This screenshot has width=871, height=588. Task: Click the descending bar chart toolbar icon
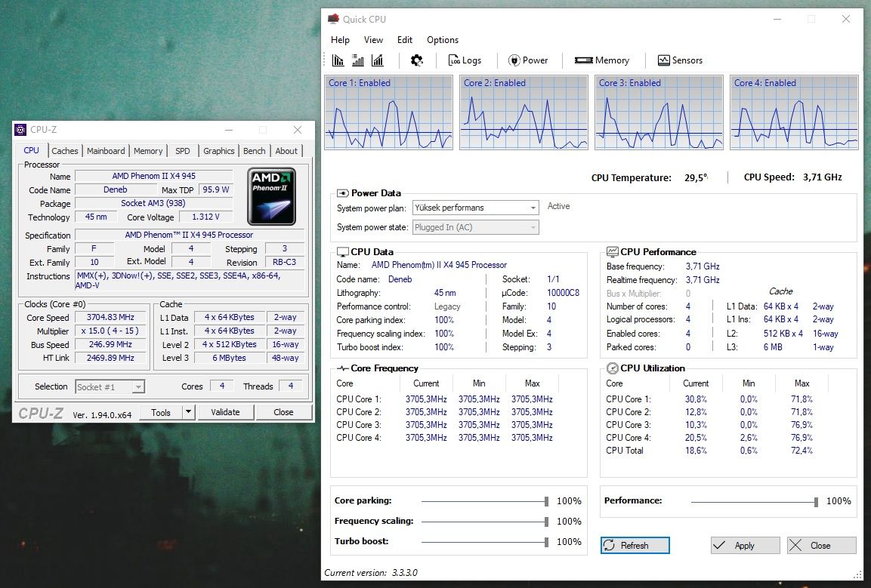click(x=338, y=60)
